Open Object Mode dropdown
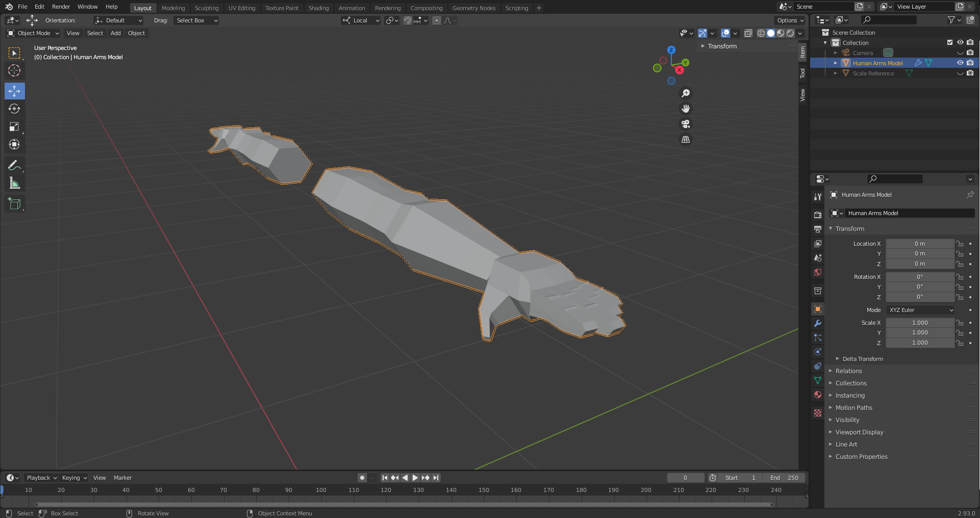This screenshot has height=518, width=980. pos(33,33)
